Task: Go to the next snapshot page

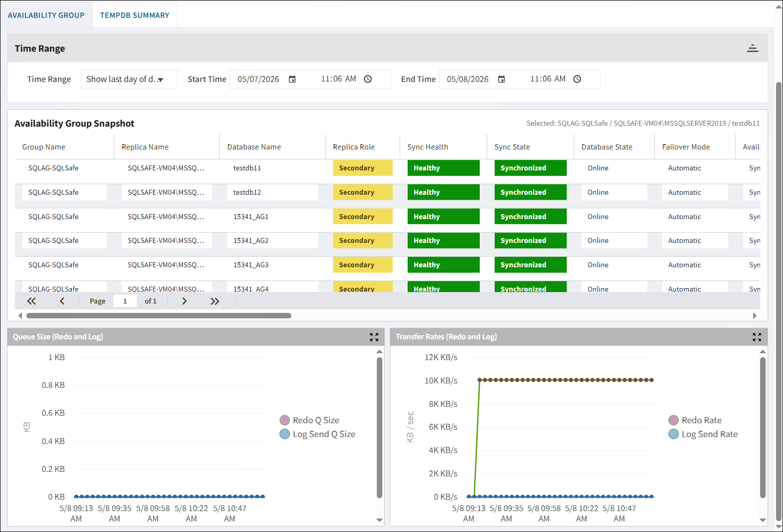Action: 184,301
